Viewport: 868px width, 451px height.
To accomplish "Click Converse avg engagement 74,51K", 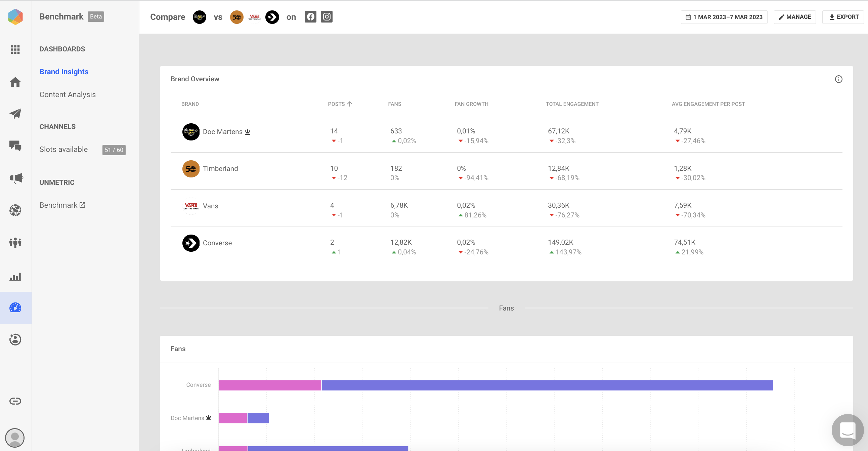I will click(x=685, y=242).
